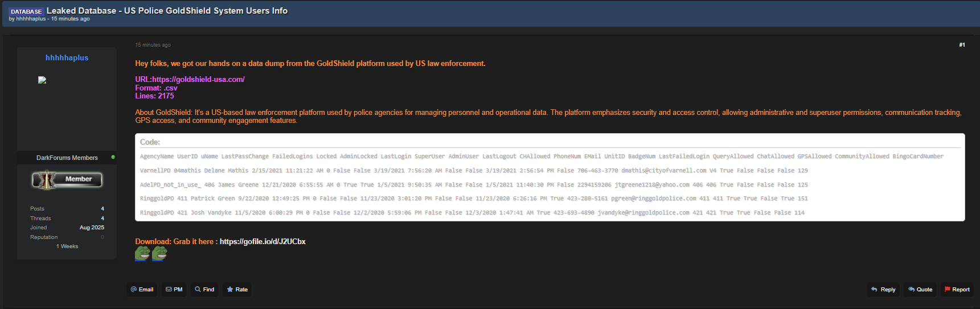This screenshot has height=309, width=980.
Task: Click the Email button below the post
Action: pyautogui.click(x=142, y=290)
